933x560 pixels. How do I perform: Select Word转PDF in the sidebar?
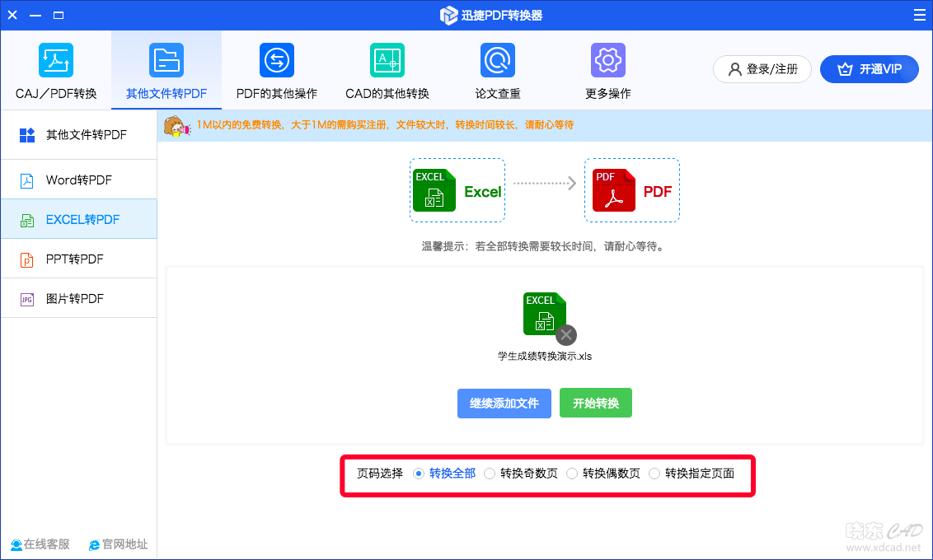point(78,180)
